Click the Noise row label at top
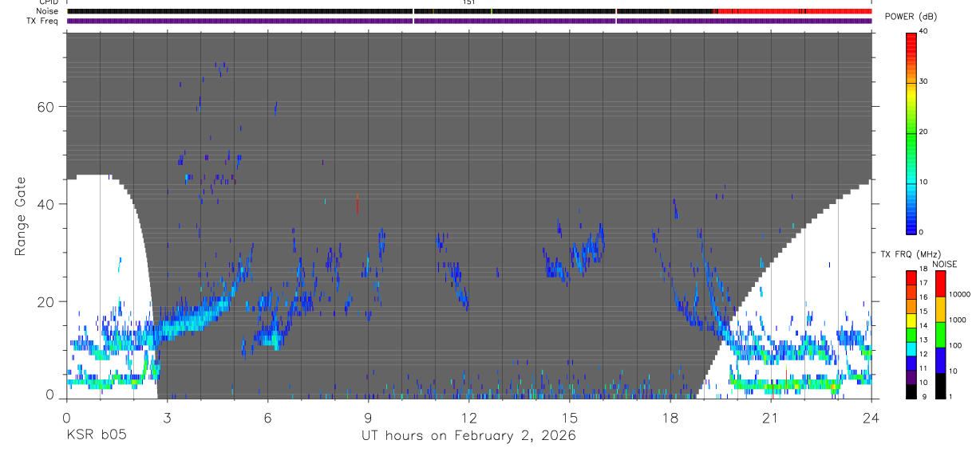The width and height of the screenshot is (980, 452). pyautogui.click(x=48, y=11)
